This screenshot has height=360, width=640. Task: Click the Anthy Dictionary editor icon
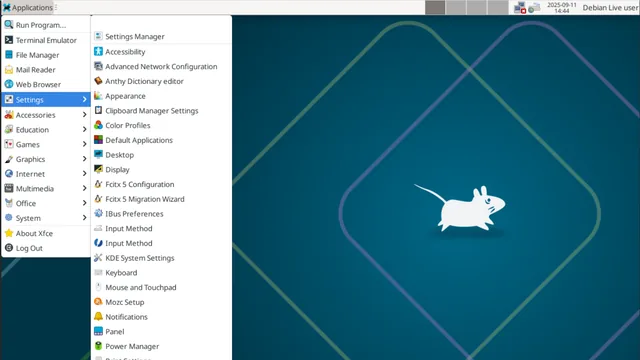point(98,81)
